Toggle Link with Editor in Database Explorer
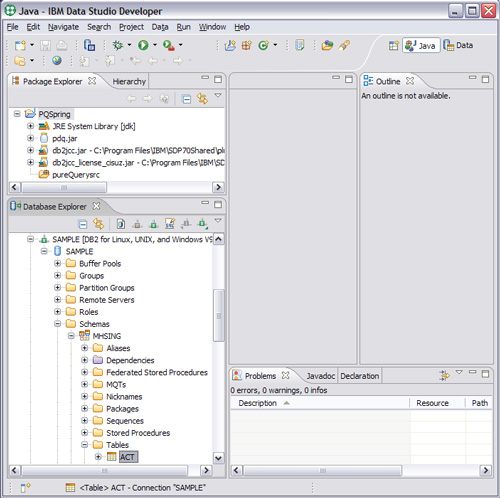Image resolution: width=500 pixels, height=498 pixels. (98, 224)
